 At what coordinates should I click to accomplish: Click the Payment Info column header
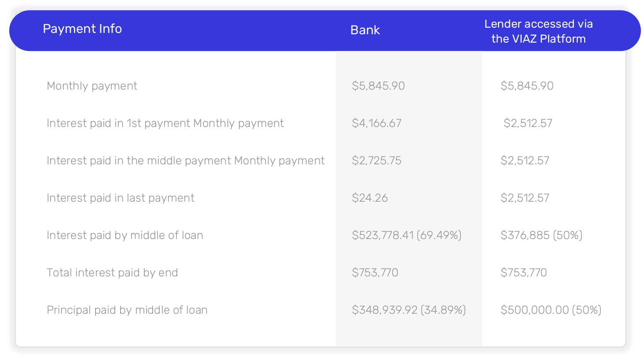[82, 29]
